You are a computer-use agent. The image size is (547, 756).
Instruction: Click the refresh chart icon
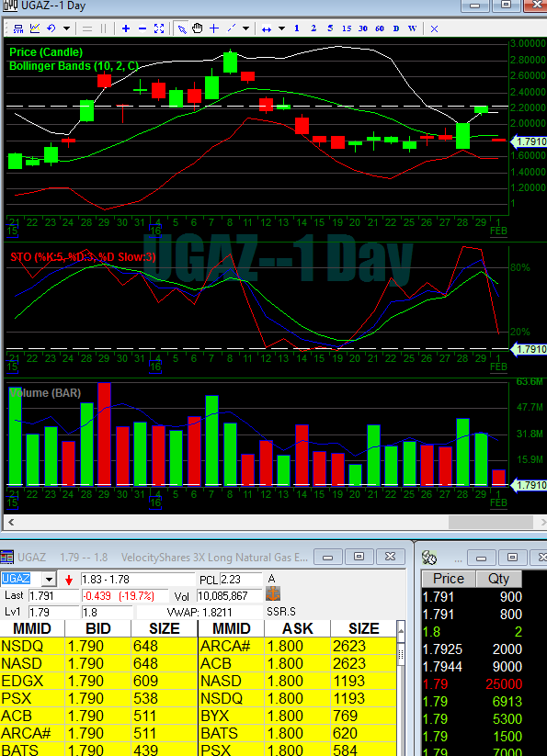[x=51, y=28]
